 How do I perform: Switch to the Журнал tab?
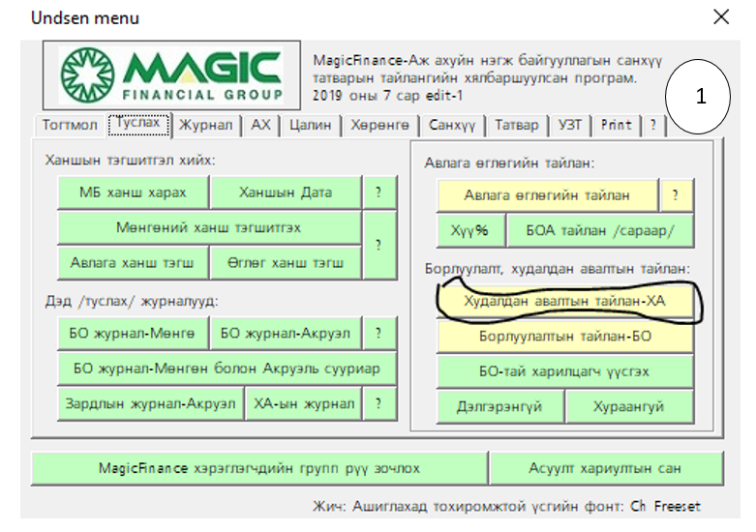click(205, 126)
